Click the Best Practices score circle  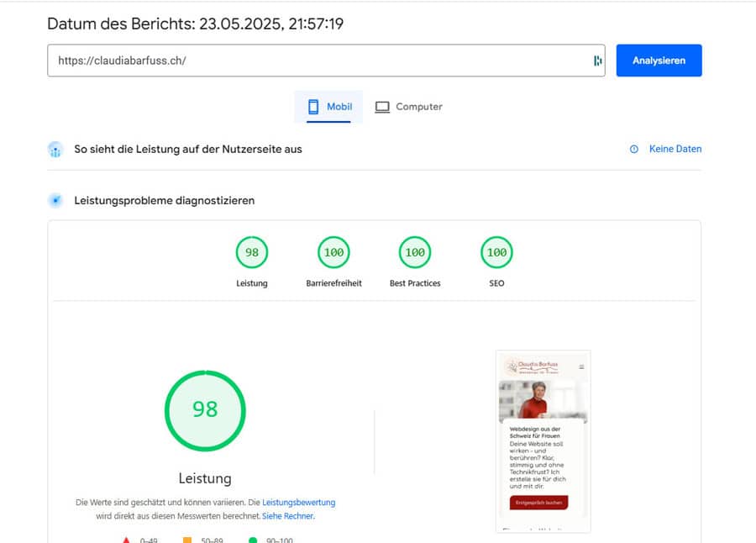[x=415, y=251]
